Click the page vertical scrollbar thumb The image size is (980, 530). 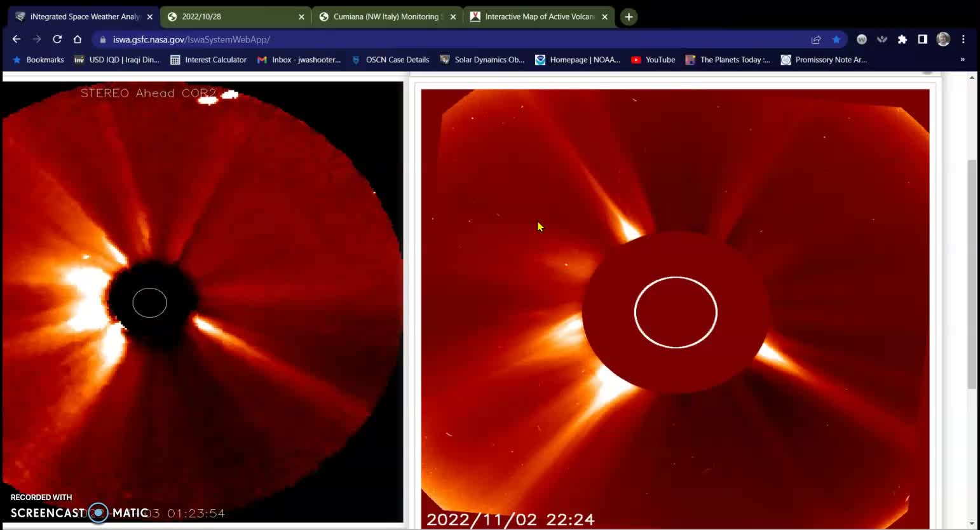tap(972, 273)
